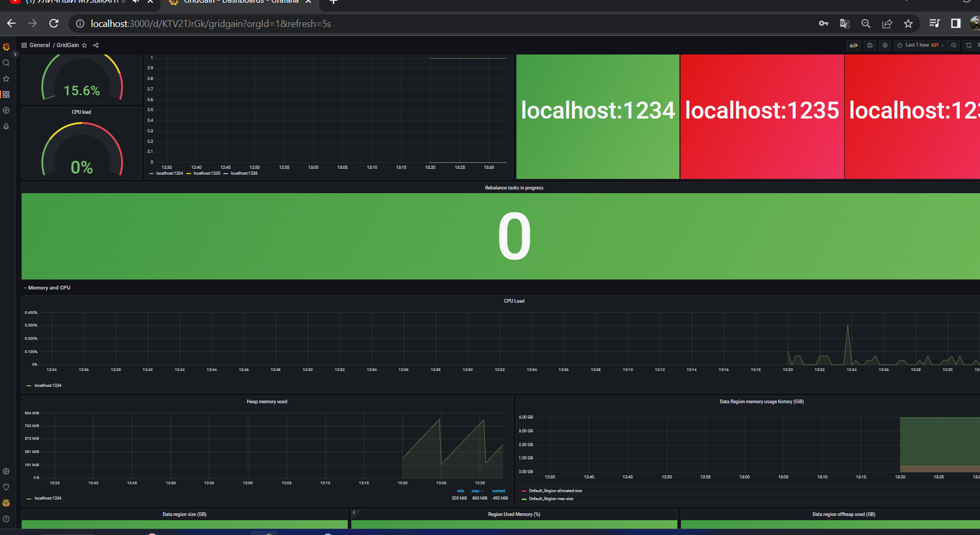
Task: Refresh the dashboard now
Action: [969, 46]
